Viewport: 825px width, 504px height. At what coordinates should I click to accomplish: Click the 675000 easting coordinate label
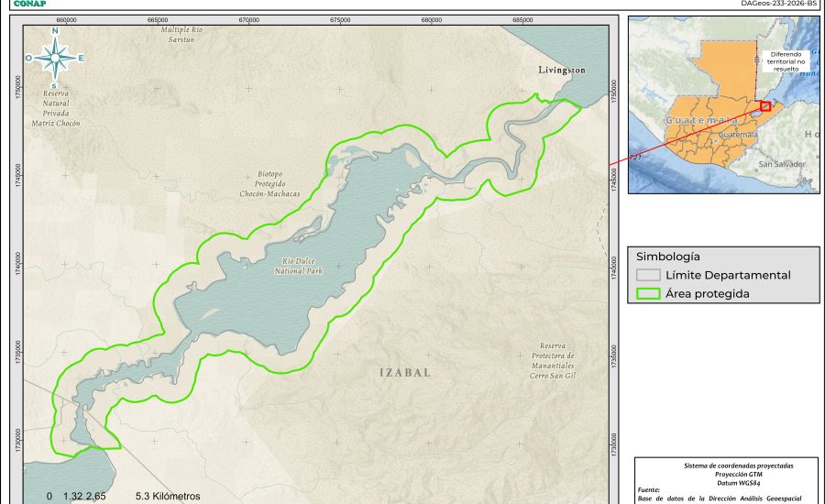pyautogui.click(x=340, y=19)
